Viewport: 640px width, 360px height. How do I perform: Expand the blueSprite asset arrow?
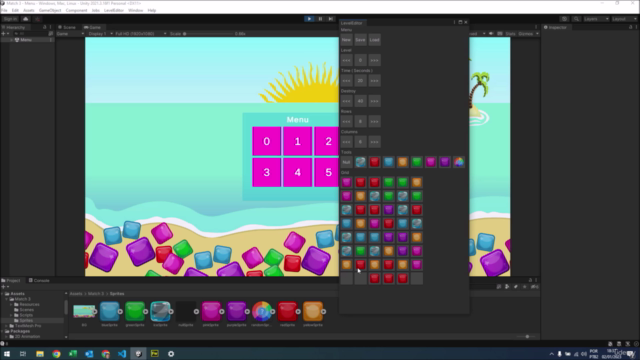[120, 311]
